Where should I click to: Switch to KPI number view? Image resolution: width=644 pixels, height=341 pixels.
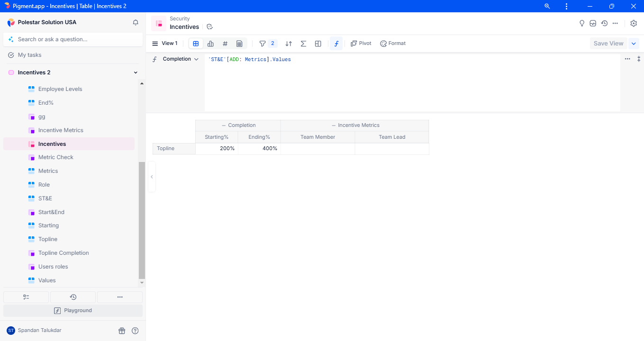pos(225,44)
